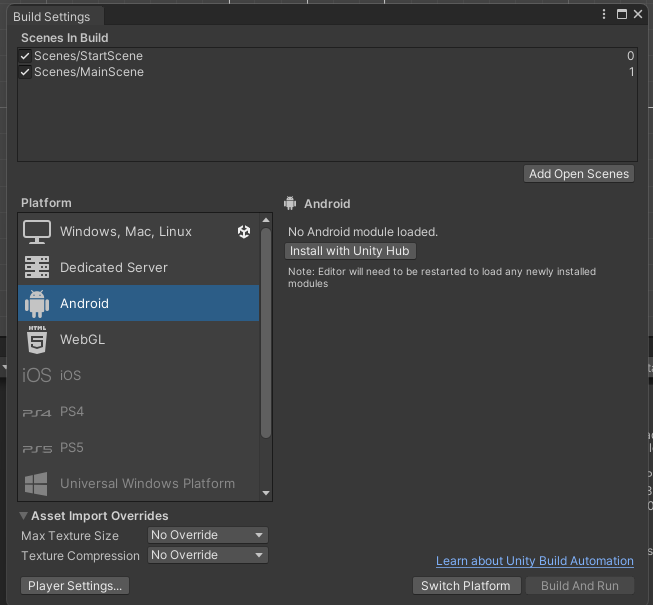Viewport: 653px width, 605px height.
Task: Close the Build Settings window
Action: (x=638, y=14)
